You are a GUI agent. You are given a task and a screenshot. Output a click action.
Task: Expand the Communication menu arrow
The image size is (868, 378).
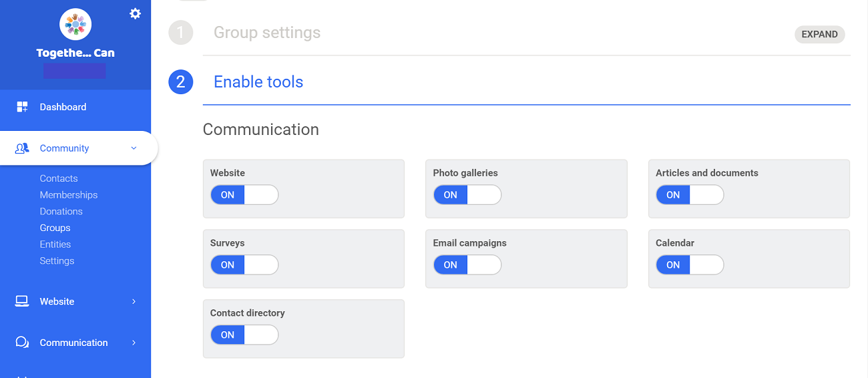coord(134,343)
